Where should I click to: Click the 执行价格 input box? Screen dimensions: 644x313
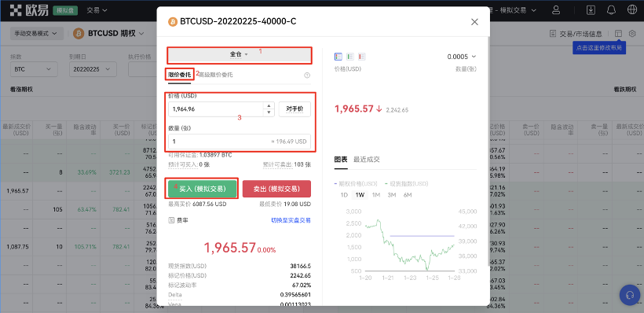pos(143,69)
